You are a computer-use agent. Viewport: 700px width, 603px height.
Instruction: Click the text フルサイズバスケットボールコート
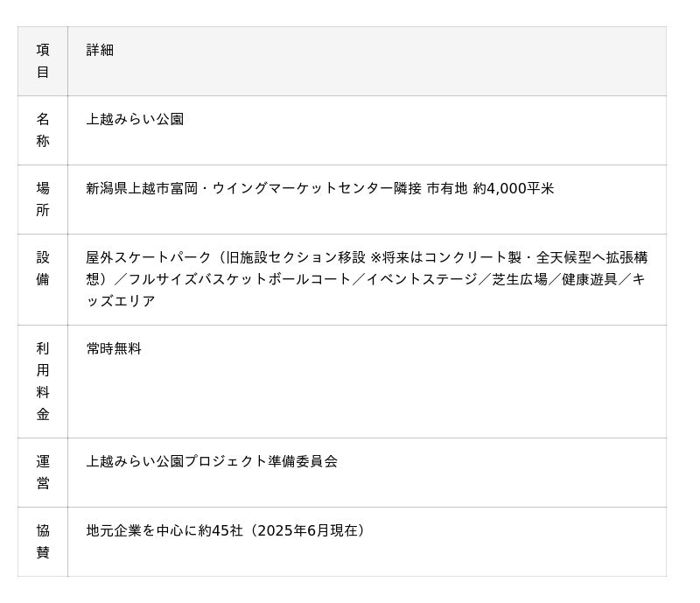click(241, 279)
